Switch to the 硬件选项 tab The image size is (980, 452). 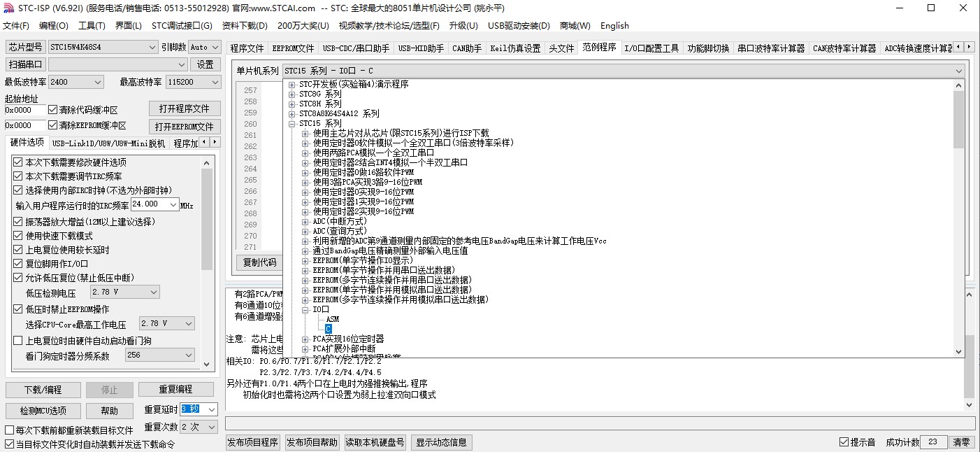click(x=27, y=143)
